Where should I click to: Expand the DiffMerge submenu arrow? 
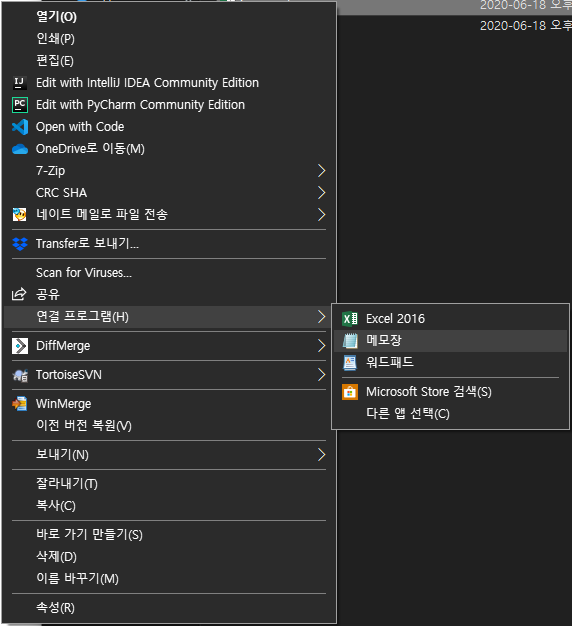321,346
